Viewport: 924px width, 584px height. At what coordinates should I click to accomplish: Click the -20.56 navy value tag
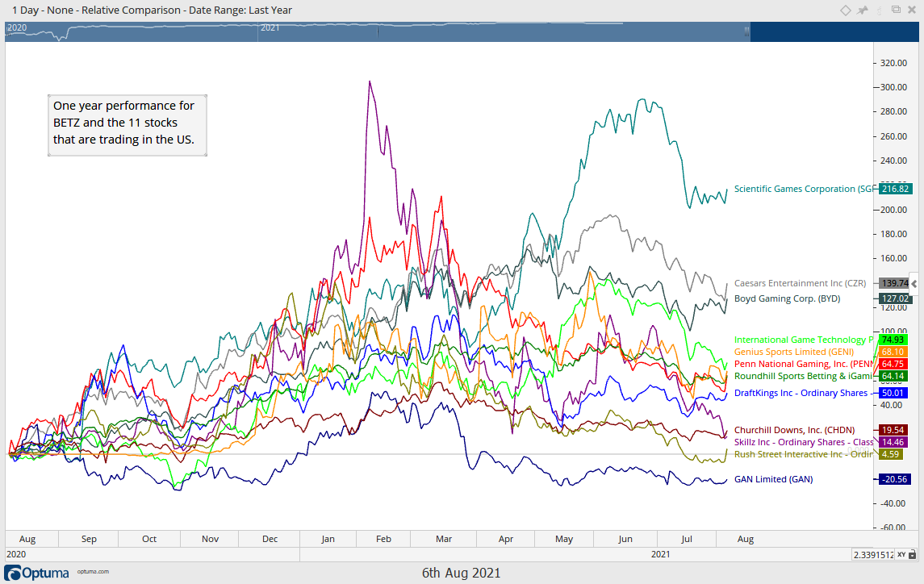[x=894, y=479]
